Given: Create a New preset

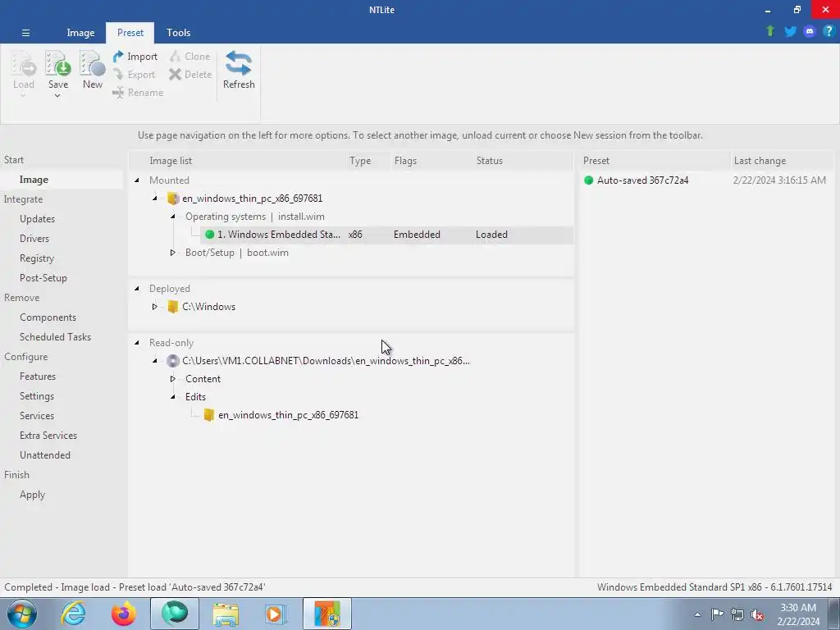Looking at the screenshot, I should 92,70.
